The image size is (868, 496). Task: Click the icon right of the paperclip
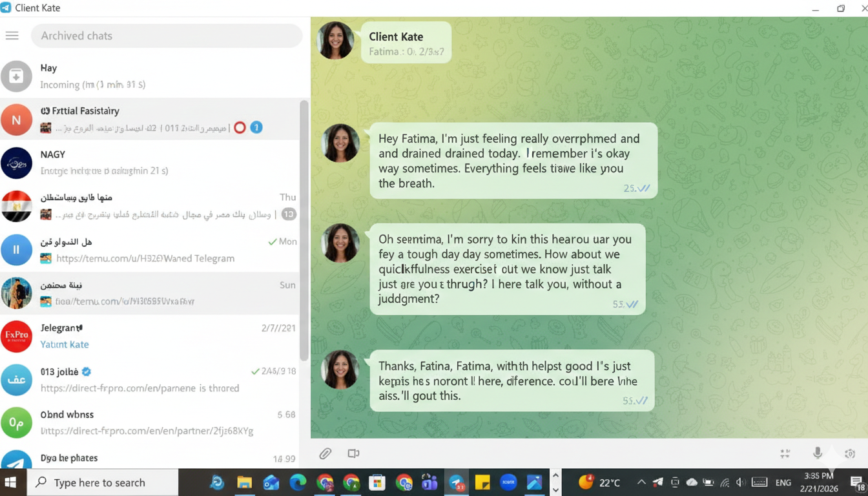[353, 453]
